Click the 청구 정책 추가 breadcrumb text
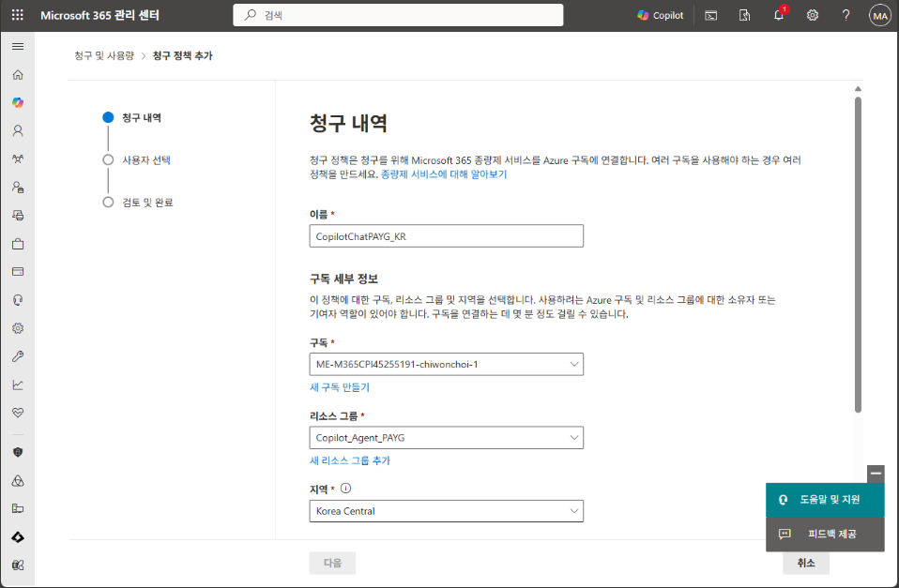Viewport: 899px width, 588px height. pos(182,55)
